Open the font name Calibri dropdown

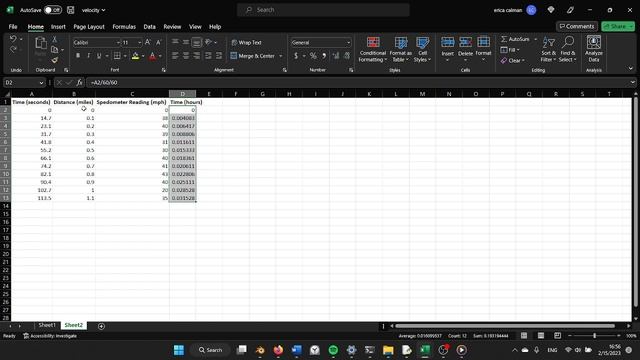tap(118, 42)
